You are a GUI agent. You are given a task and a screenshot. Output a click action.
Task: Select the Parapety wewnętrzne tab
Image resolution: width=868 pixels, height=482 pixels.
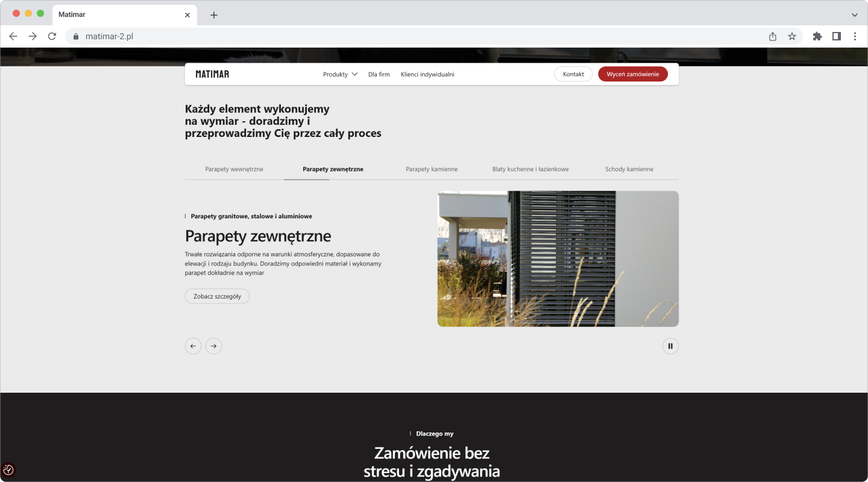[x=234, y=170]
